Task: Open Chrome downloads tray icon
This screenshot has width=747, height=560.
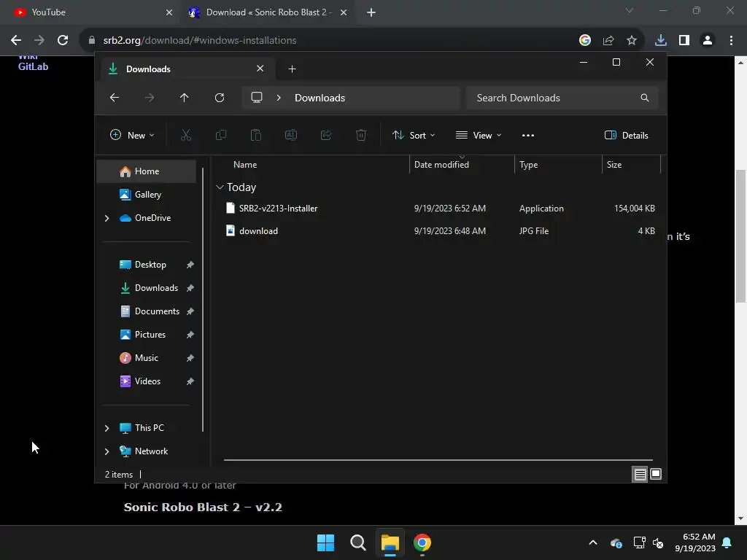Action: pyautogui.click(x=661, y=41)
